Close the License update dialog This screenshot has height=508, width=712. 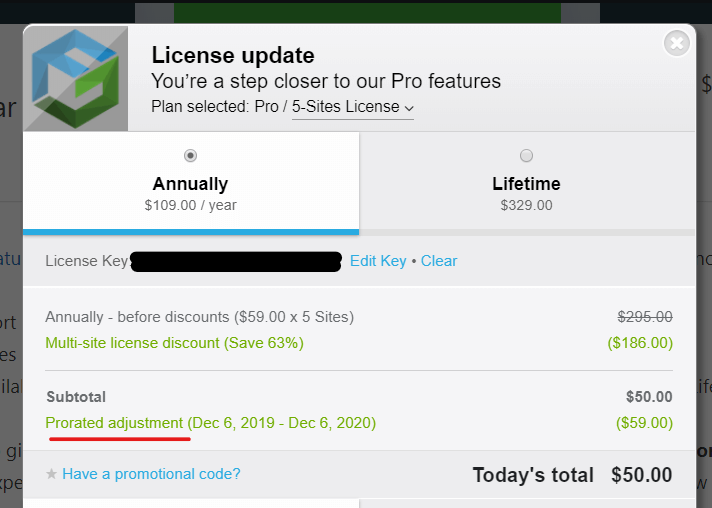pos(677,44)
